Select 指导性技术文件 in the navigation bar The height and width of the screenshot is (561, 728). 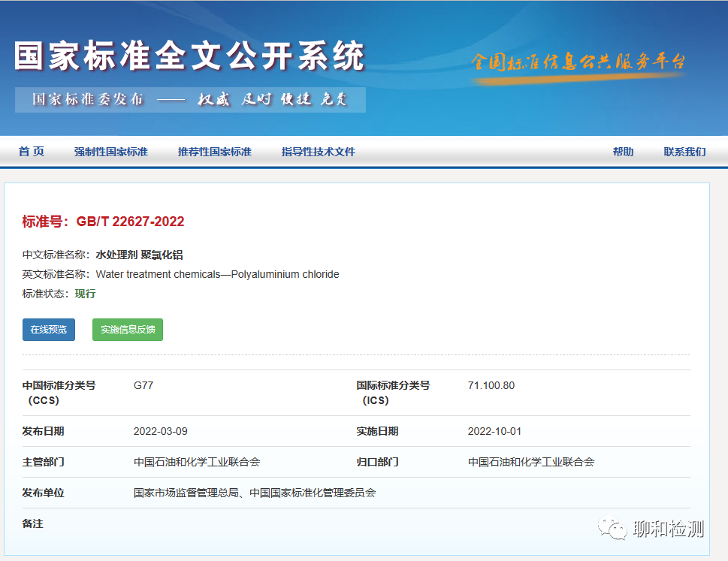click(319, 152)
